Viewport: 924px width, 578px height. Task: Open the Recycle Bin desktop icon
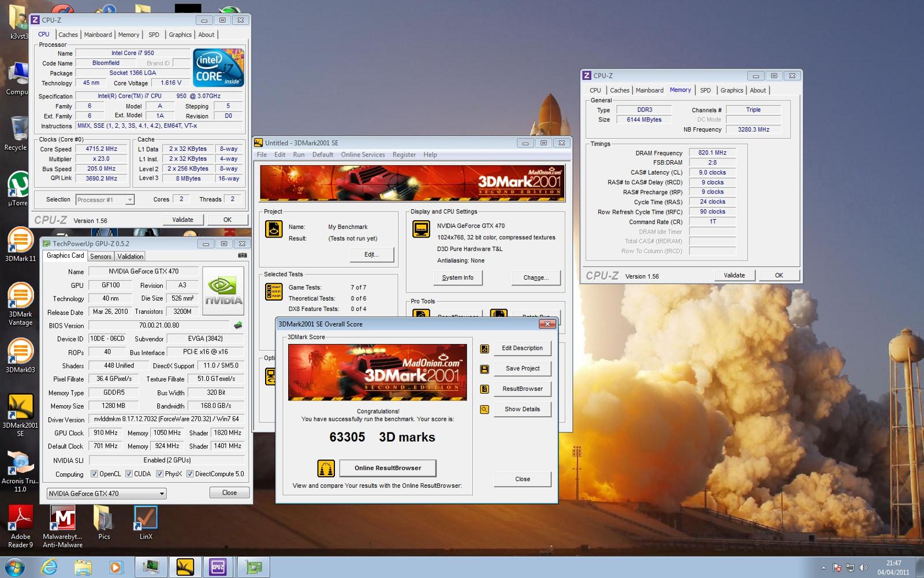[x=17, y=134]
